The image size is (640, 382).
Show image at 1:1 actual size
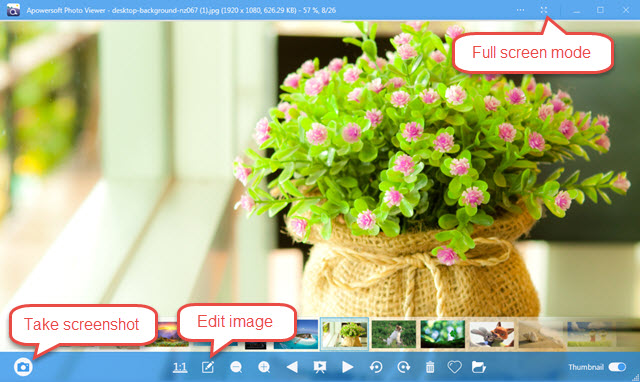point(180,367)
